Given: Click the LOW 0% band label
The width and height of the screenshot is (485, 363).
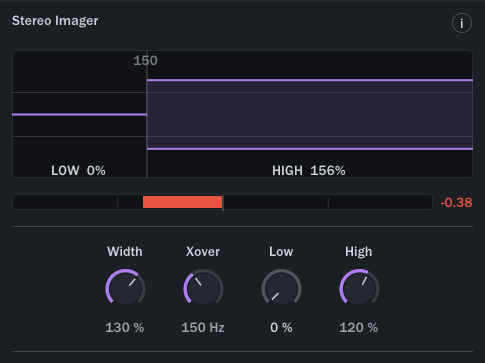Looking at the screenshot, I should pos(78,170).
